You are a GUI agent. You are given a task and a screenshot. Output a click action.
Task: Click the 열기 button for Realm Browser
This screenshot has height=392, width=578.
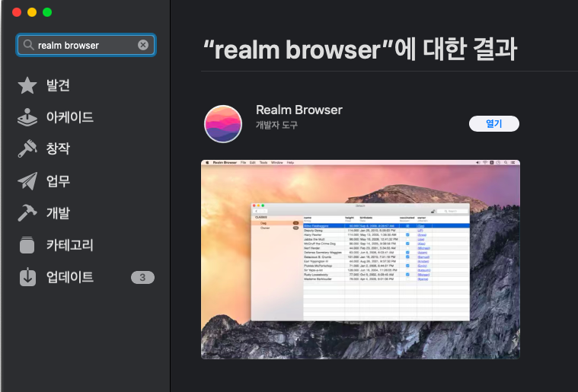pyautogui.click(x=494, y=124)
